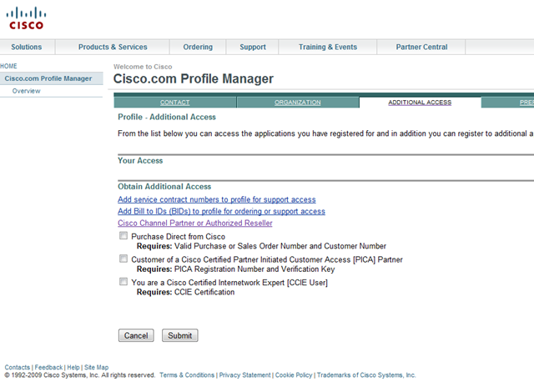Click the 'Your Access' section heading
The image size is (534, 392).
[140, 161]
